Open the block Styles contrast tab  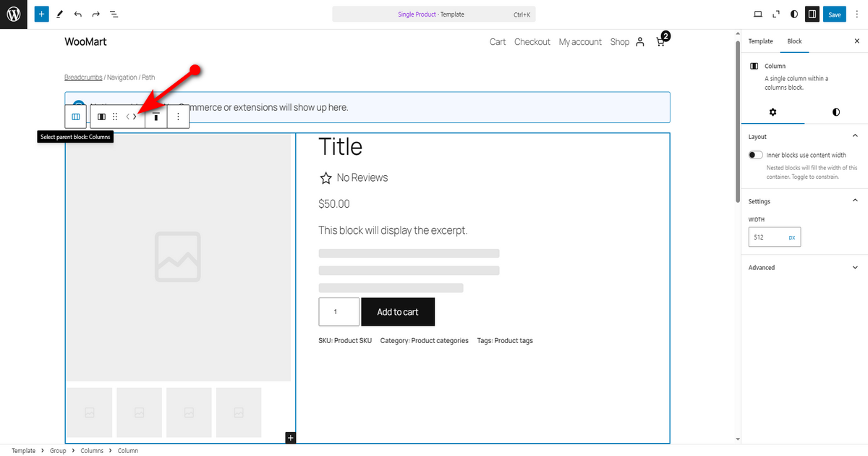[836, 112]
